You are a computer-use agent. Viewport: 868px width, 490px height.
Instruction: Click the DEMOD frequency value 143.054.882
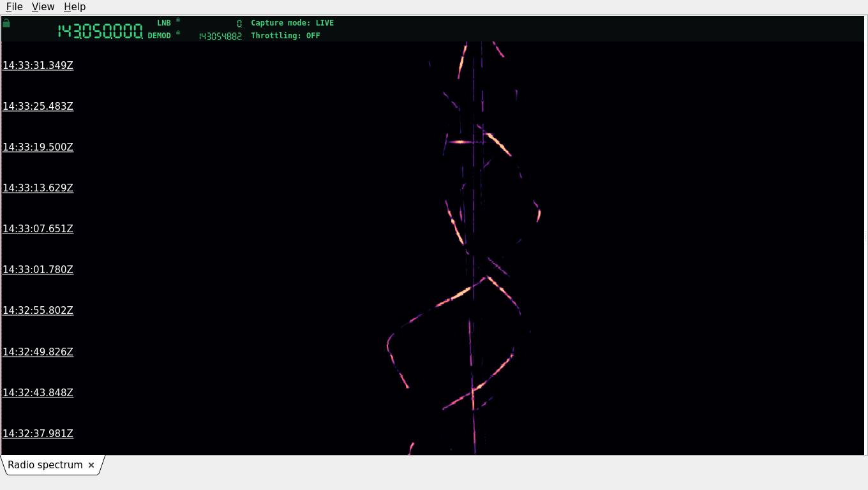pyautogui.click(x=220, y=36)
